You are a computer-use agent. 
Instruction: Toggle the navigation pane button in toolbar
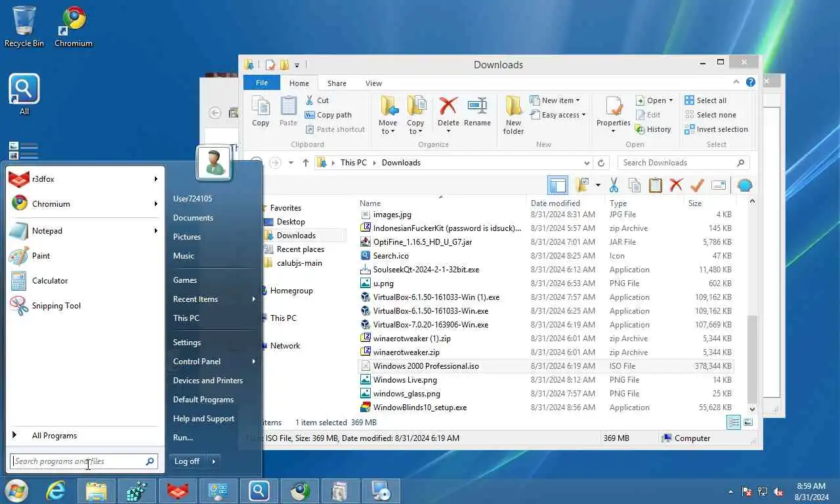(x=558, y=185)
